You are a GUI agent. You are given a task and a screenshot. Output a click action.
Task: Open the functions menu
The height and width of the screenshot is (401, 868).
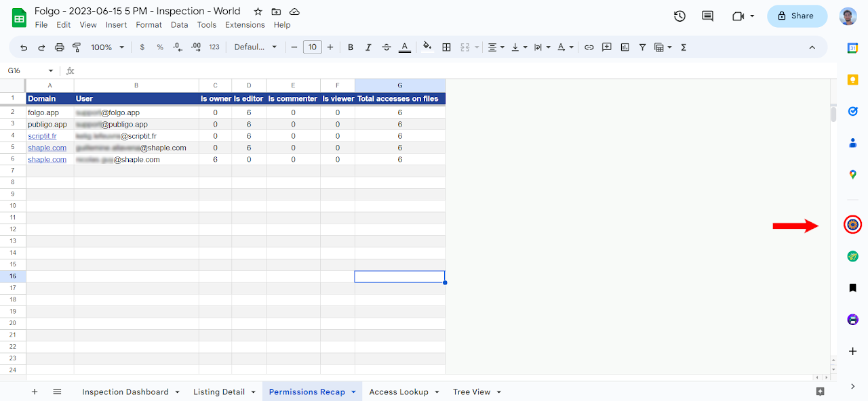point(684,47)
